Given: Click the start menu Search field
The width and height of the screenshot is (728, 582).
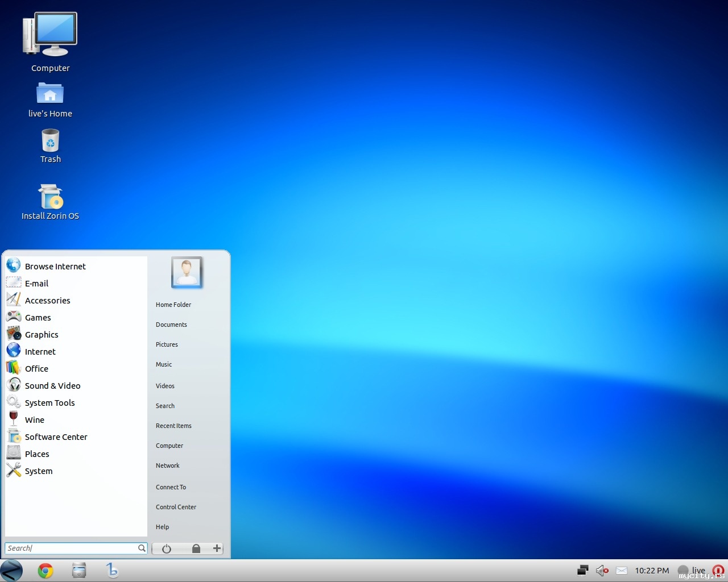Looking at the screenshot, I should point(71,548).
